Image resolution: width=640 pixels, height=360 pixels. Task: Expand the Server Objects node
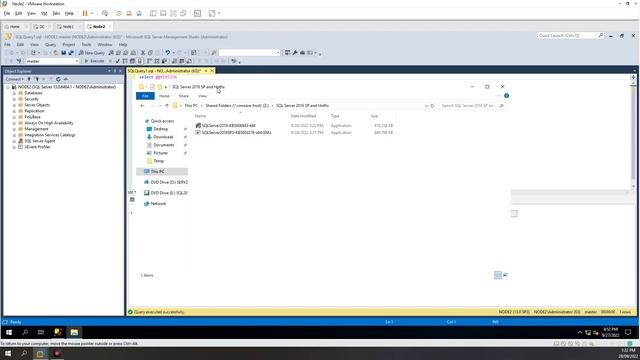[14, 105]
